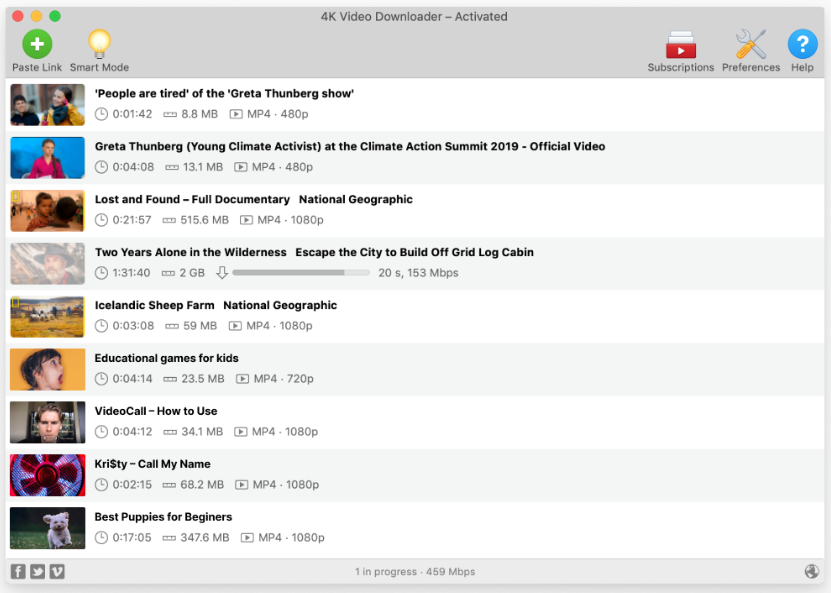Open the Subscriptions panel
The image size is (831, 593).
click(680, 45)
